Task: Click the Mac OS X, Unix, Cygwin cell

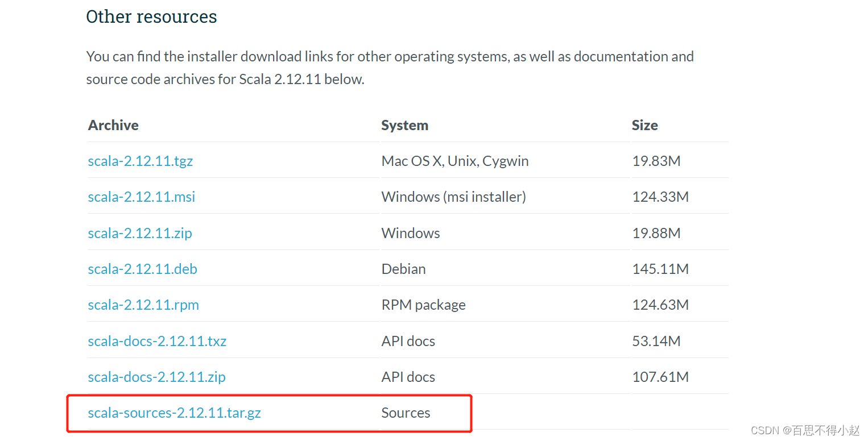Action: click(x=455, y=161)
